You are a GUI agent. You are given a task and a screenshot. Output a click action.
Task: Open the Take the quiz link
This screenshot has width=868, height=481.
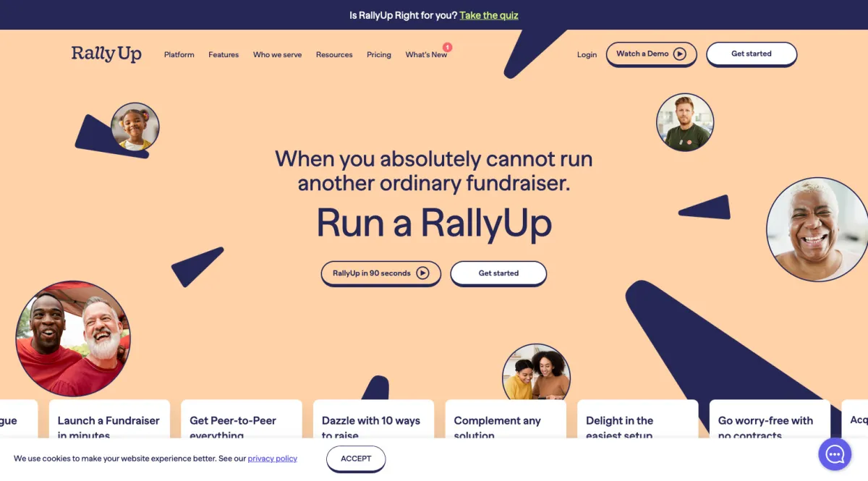(489, 15)
